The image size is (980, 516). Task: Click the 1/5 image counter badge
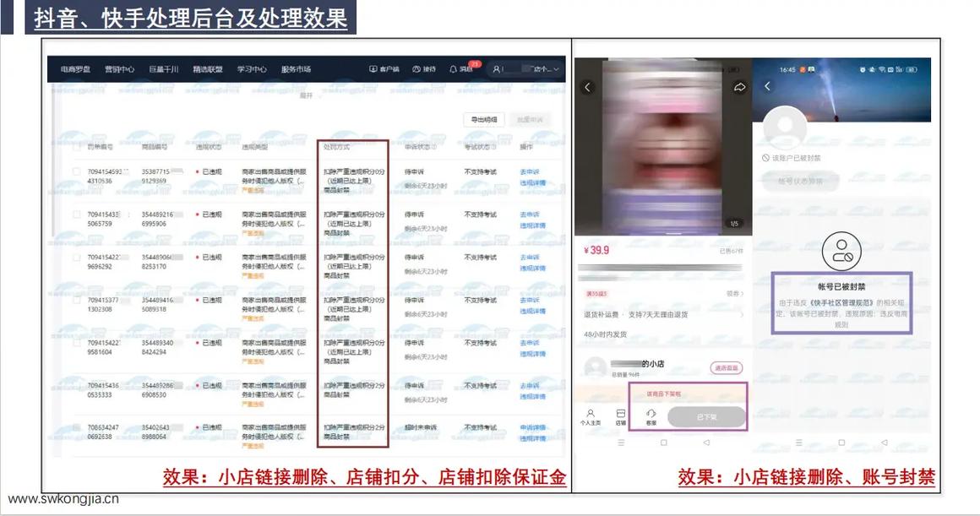coord(734,223)
